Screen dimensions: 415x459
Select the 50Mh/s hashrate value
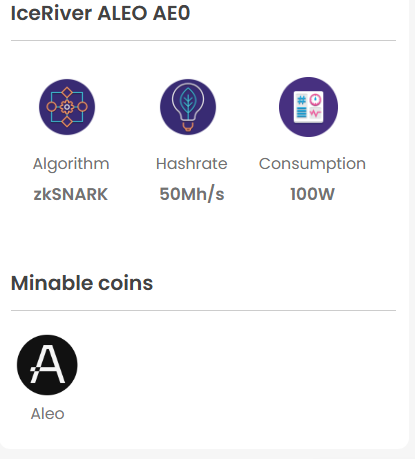(192, 194)
